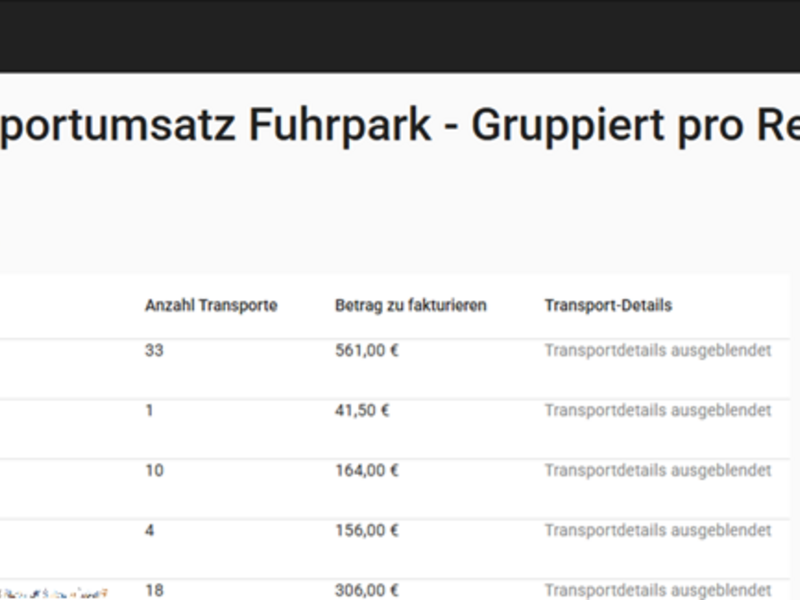Click transport count 33 in first row
800x600 pixels.
[154, 351]
